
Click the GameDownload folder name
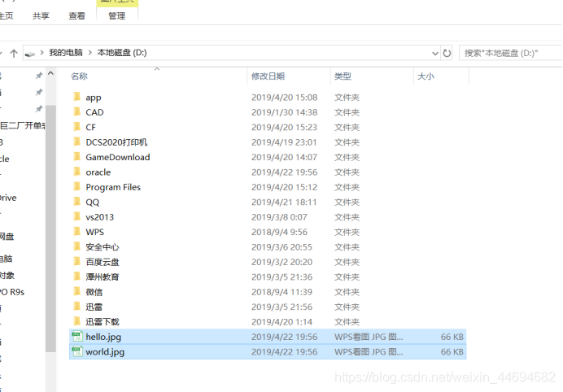tap(118, 157)
